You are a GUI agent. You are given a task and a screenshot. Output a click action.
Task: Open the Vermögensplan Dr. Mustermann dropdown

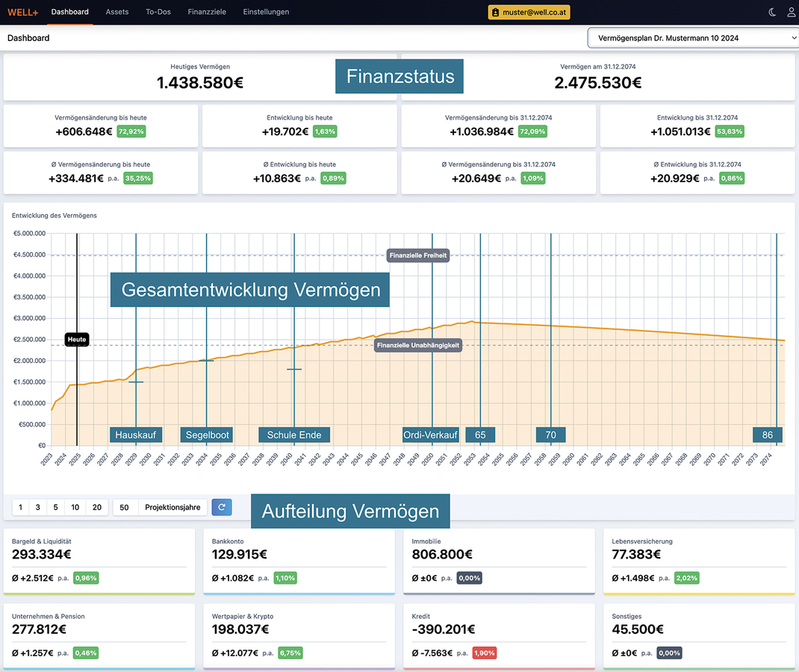coord(693,37)
